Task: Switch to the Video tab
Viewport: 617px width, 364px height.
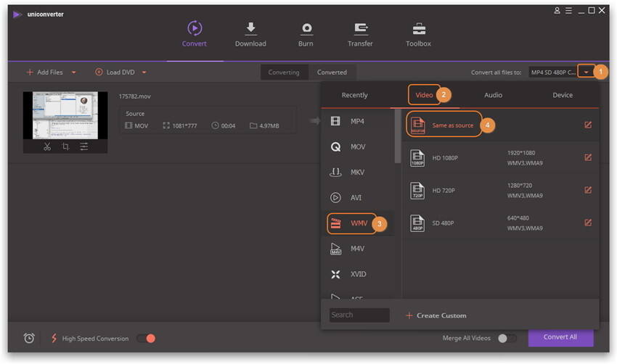Action: click(424, 95)
